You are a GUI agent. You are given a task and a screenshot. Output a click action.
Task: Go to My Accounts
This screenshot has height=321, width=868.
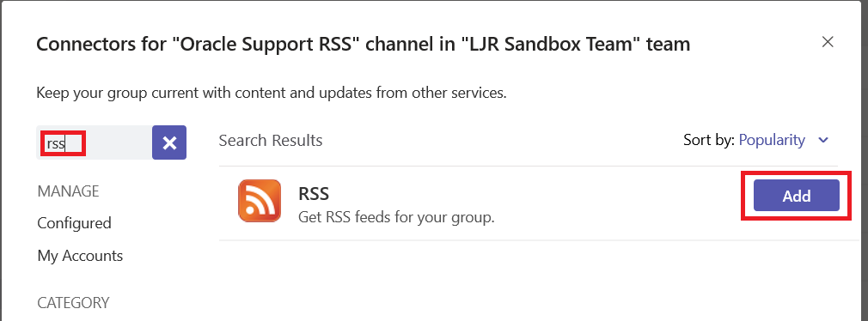click(80, 256)
